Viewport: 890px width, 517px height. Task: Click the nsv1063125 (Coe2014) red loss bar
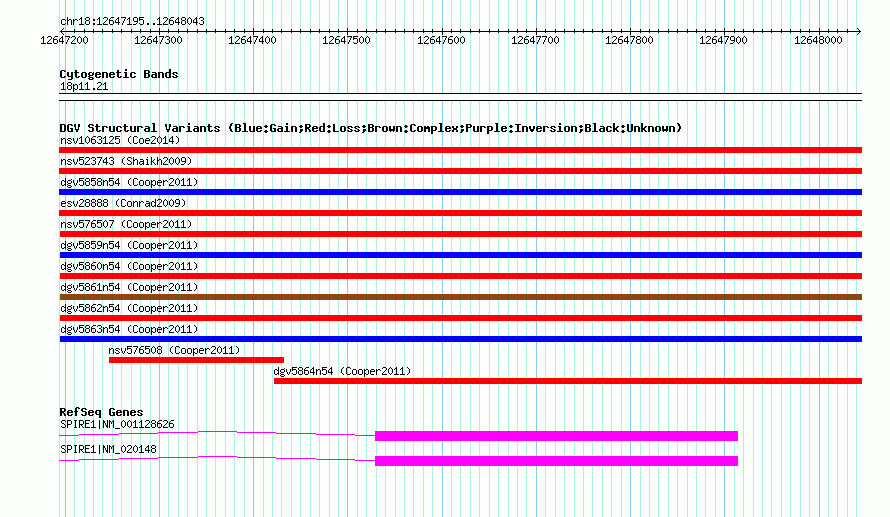point(460,150)
